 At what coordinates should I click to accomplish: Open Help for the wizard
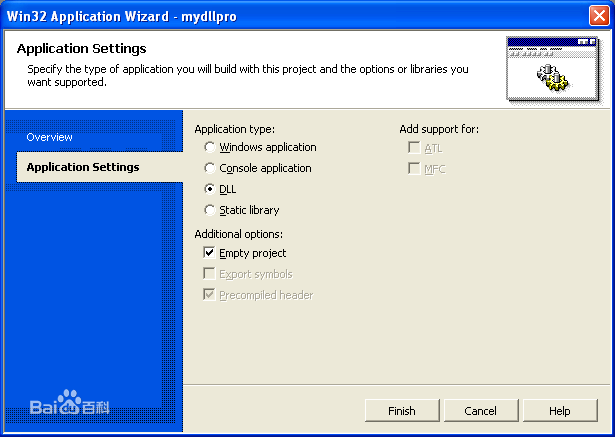coord(560,411)
